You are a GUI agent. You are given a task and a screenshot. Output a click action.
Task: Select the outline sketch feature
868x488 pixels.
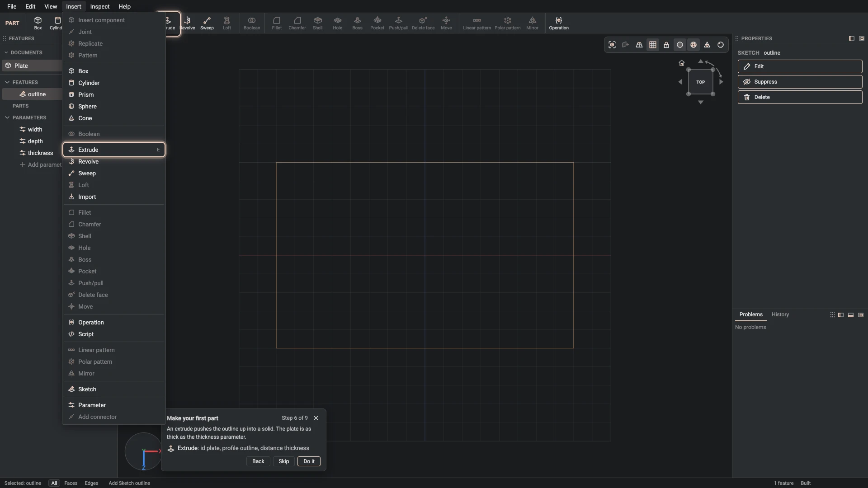point(32,94)
